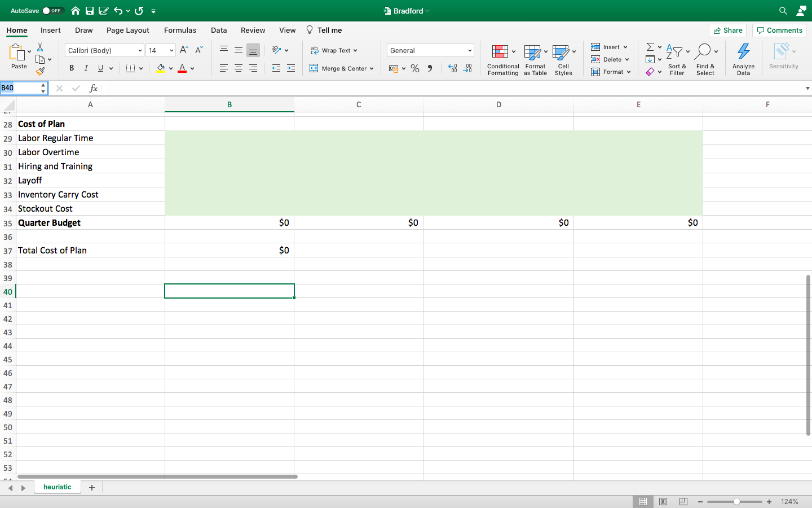812x508 pixels.
Task: Switch to the Formulas ribbon tab
Action: [x=180, y=30]
